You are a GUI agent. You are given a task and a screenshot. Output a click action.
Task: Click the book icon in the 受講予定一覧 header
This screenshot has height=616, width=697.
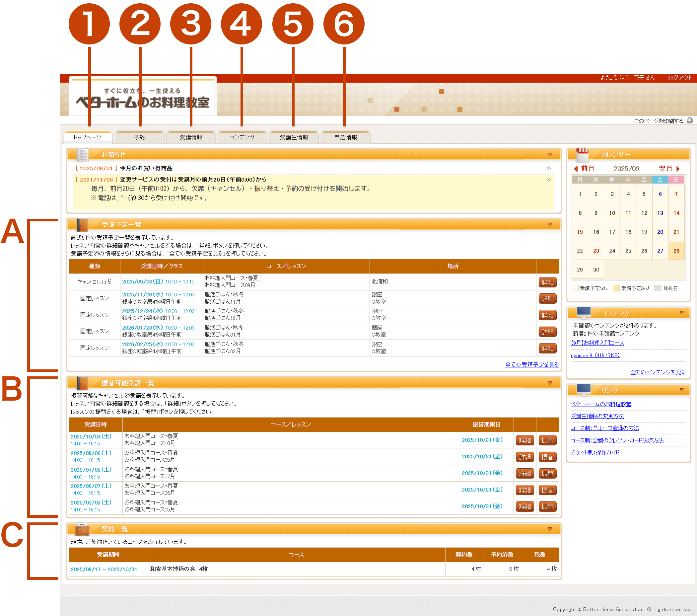(x=82, y=225)
